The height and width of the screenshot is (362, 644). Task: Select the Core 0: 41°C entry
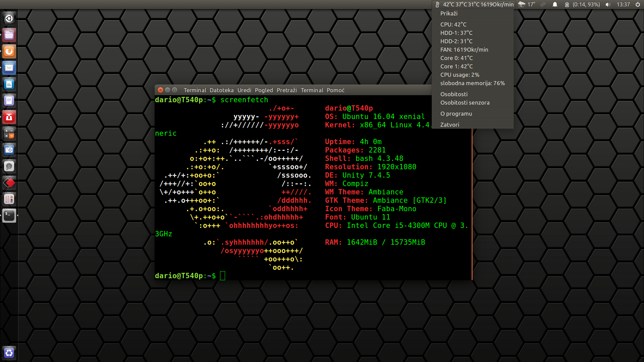tap(473, 58)
